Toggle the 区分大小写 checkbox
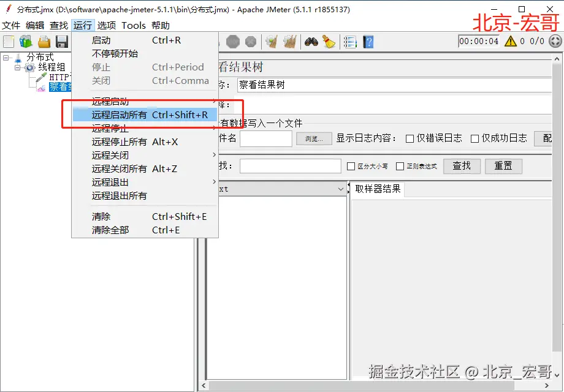This screenshot has height=392, width=564. [x=351, y=166]
